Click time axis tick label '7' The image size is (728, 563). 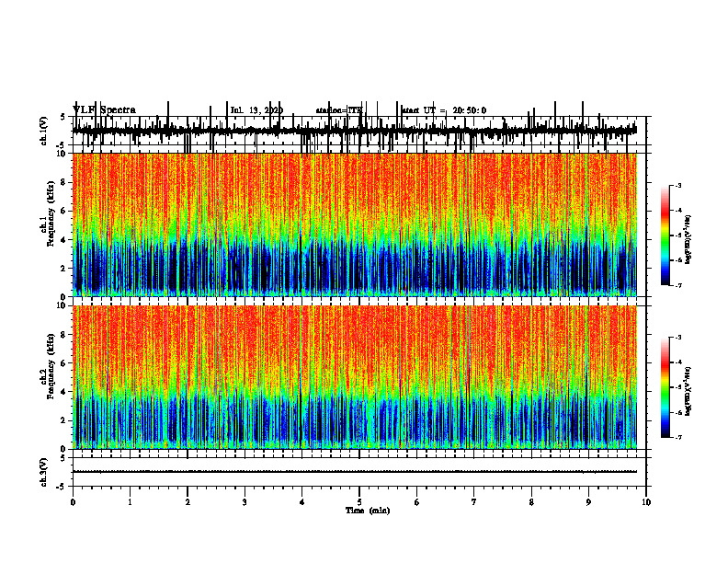(474, 502)
